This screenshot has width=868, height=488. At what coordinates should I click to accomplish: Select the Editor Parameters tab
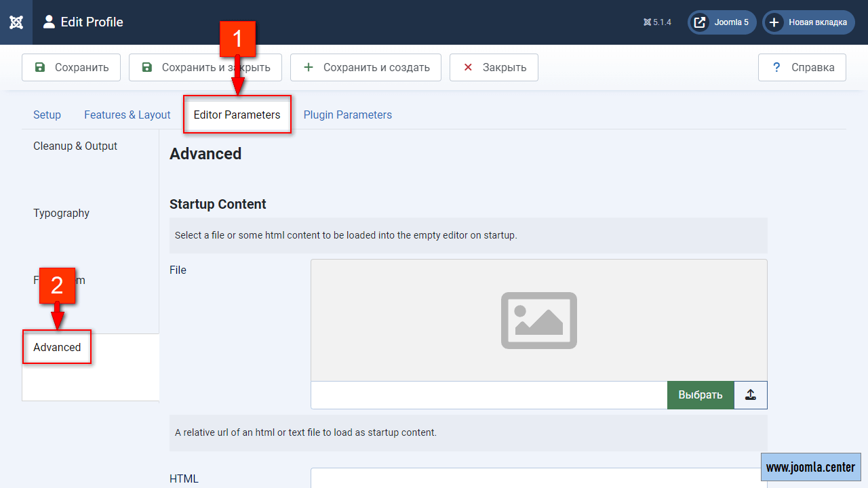[237, 115]
